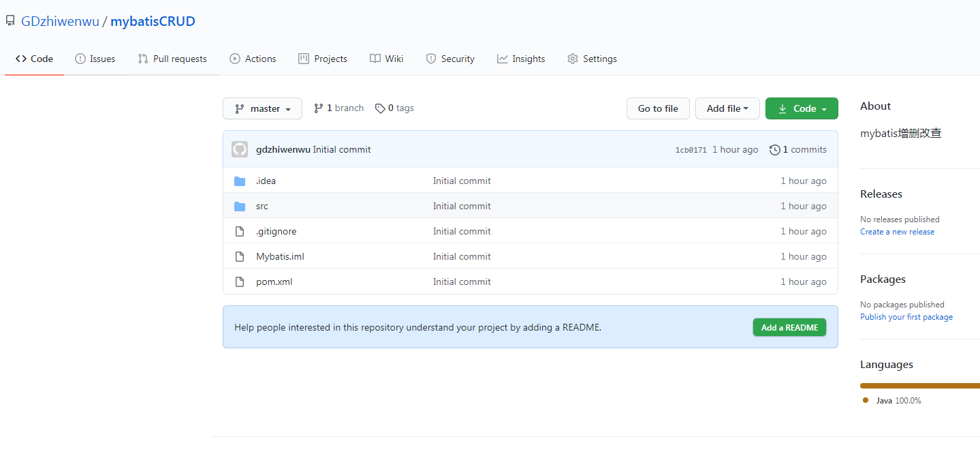Click Publish your first package link
Screen dimensions: 980x456
click(x=906, y=316)
